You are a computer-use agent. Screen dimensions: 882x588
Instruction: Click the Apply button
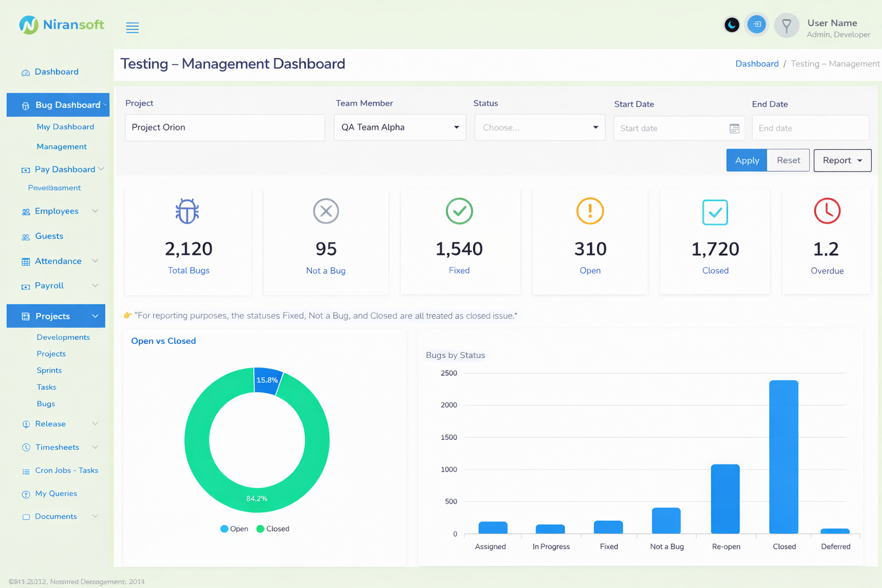[746, 160]
